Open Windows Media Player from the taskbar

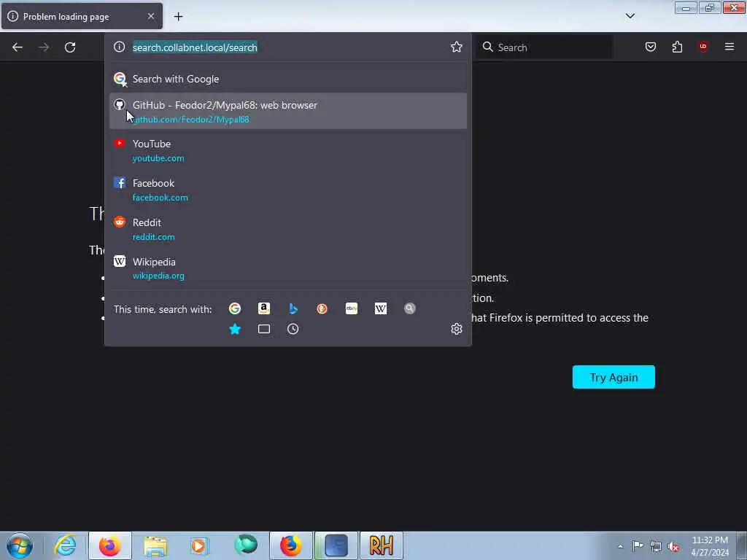199,545
